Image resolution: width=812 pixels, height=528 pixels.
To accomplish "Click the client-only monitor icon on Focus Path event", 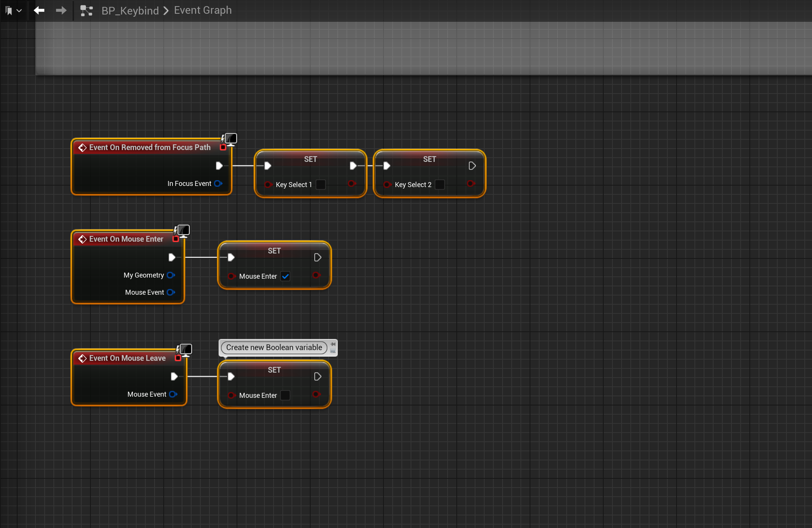I will point(231,139).
